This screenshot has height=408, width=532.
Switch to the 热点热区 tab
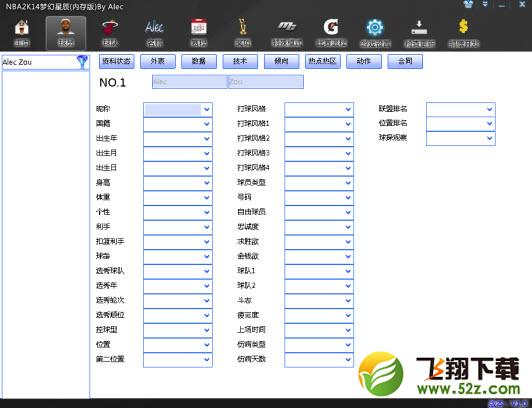323,61
